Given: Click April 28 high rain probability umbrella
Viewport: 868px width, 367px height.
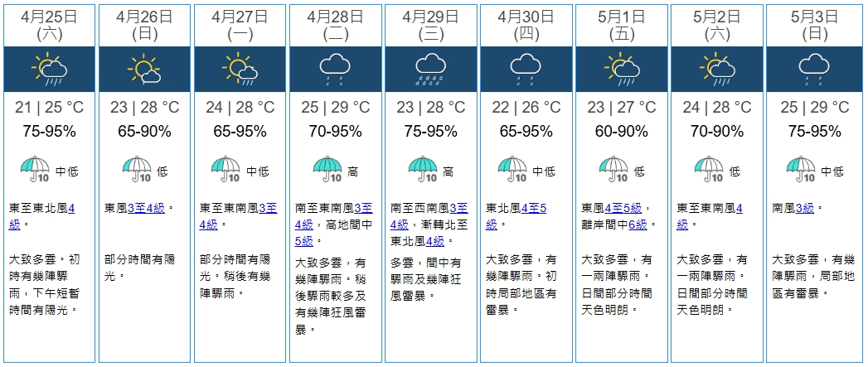Looking at the screenshot, I should coord(328,171).
